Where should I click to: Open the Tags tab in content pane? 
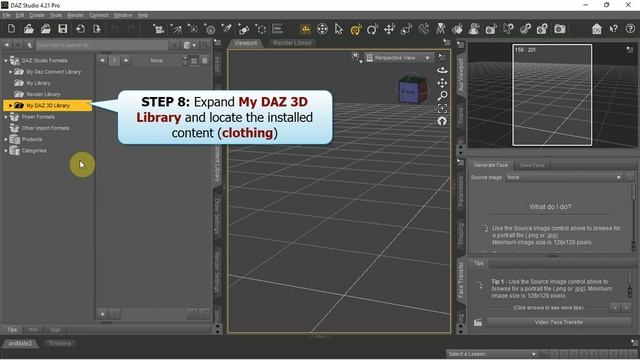[55, 330]
